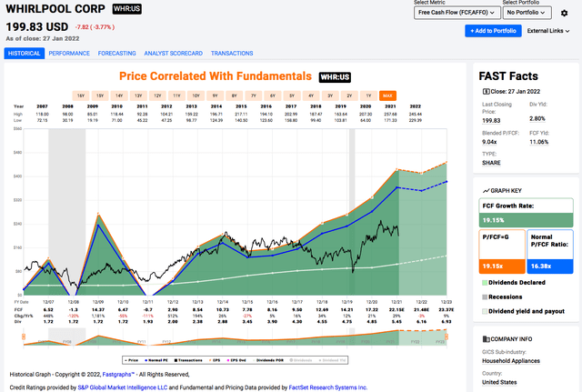
Task: Open the Free Cash Flow metric dropdown
Action: click(457, 13)
